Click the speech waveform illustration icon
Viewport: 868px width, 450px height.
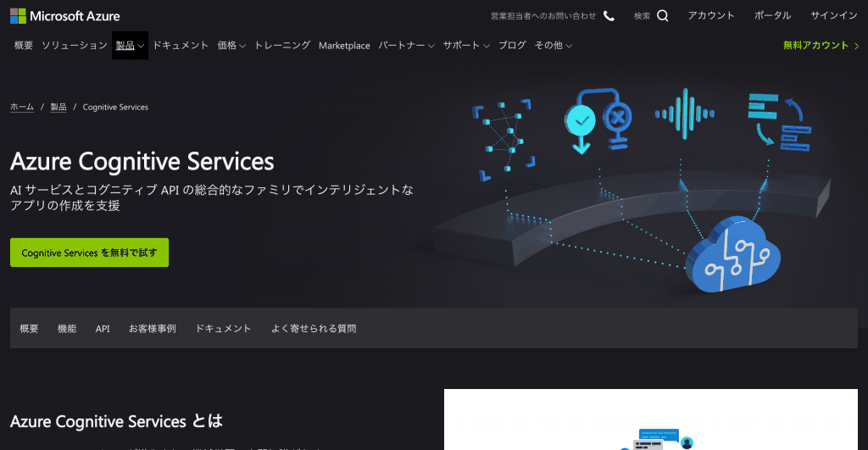click(x=685, y=114)
